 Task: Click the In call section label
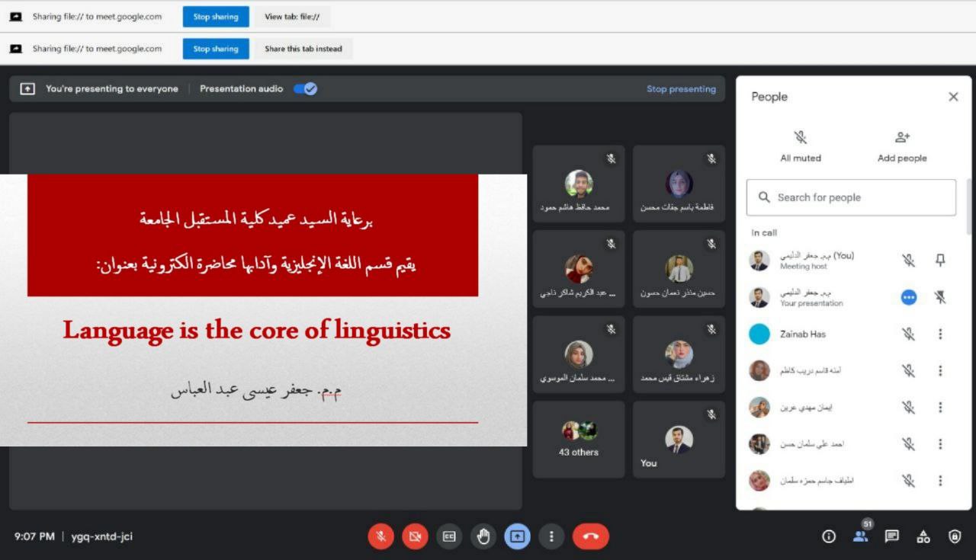[764, 233]
